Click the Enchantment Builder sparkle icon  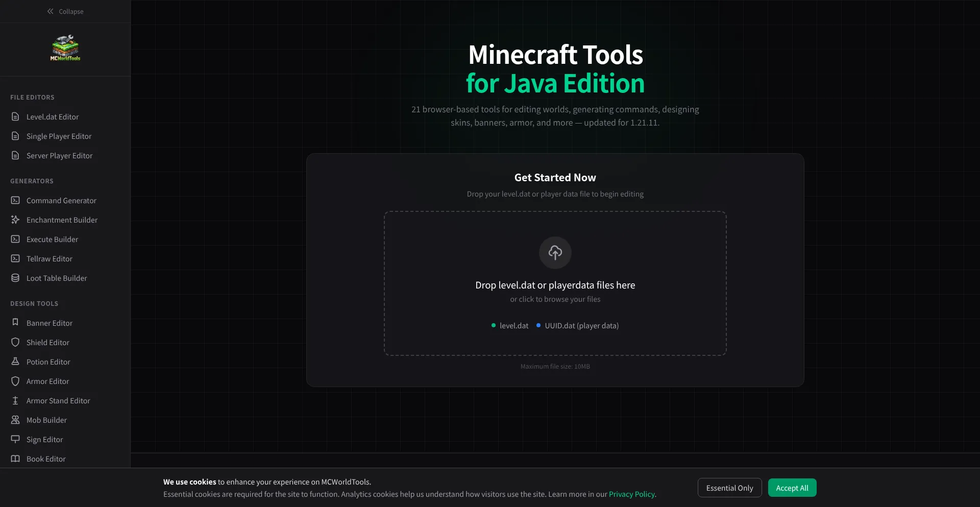(15, 220)
